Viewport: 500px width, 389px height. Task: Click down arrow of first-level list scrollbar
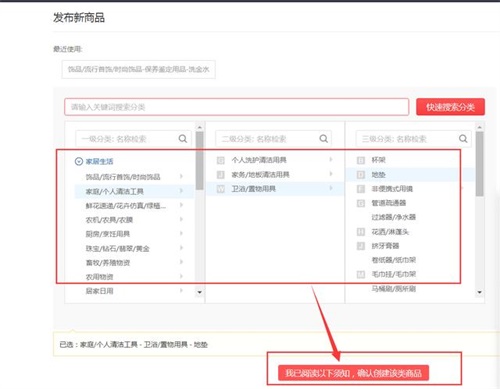199,292
